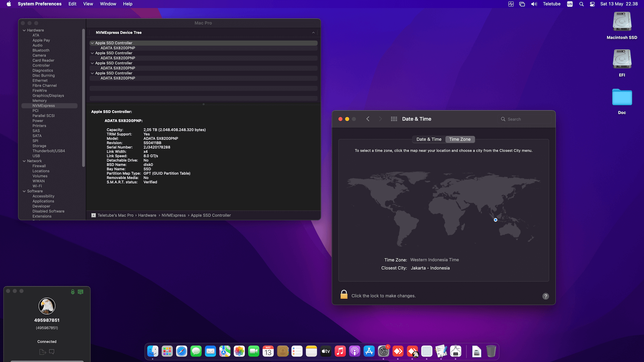Open Photos from the Dock
The height and width of the screenshot is (362, 644).
(239, 351)
